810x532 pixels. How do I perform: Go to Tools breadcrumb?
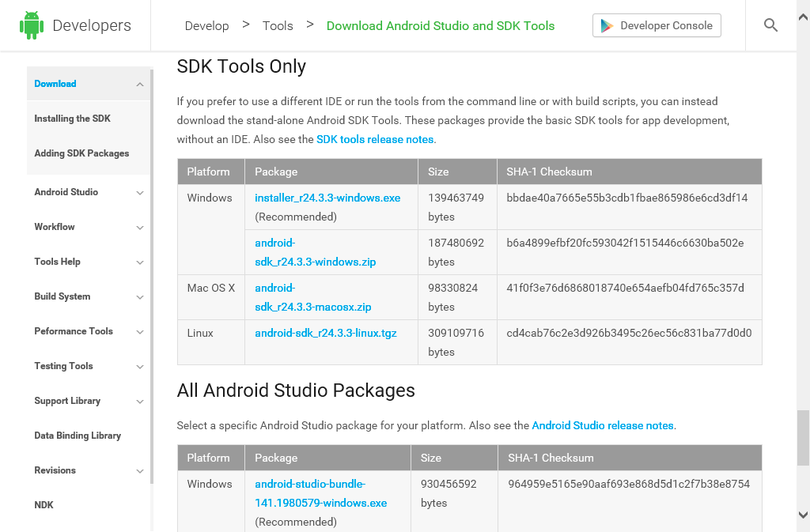tap(278, 26)
